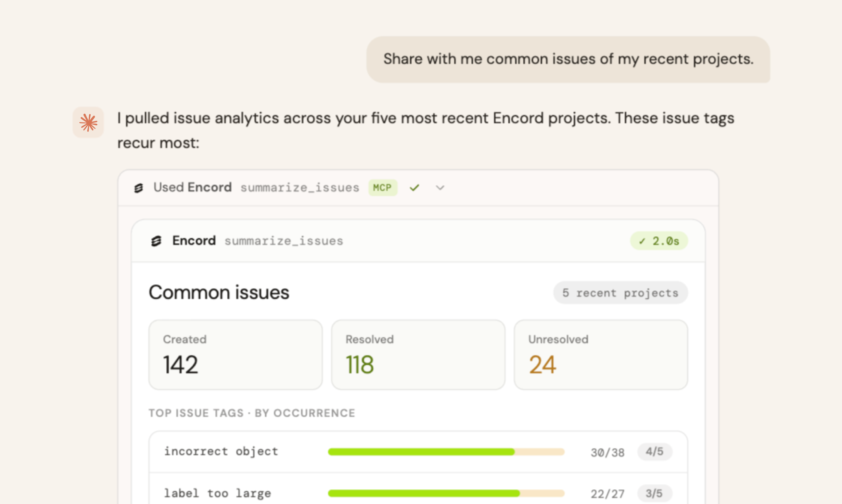This screenshot has width=842, height=504.
Task: Click the Common issues heading
Action: tap(219, 292)
